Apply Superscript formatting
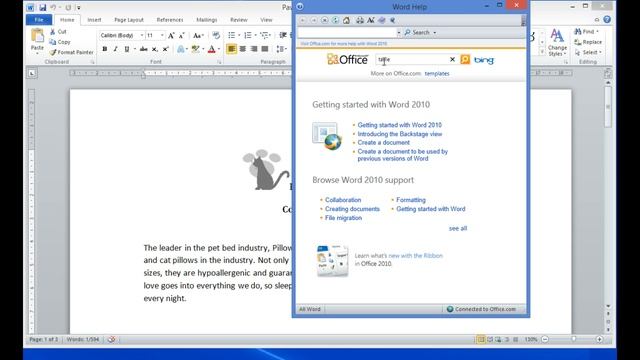 (x=165, y=49)
